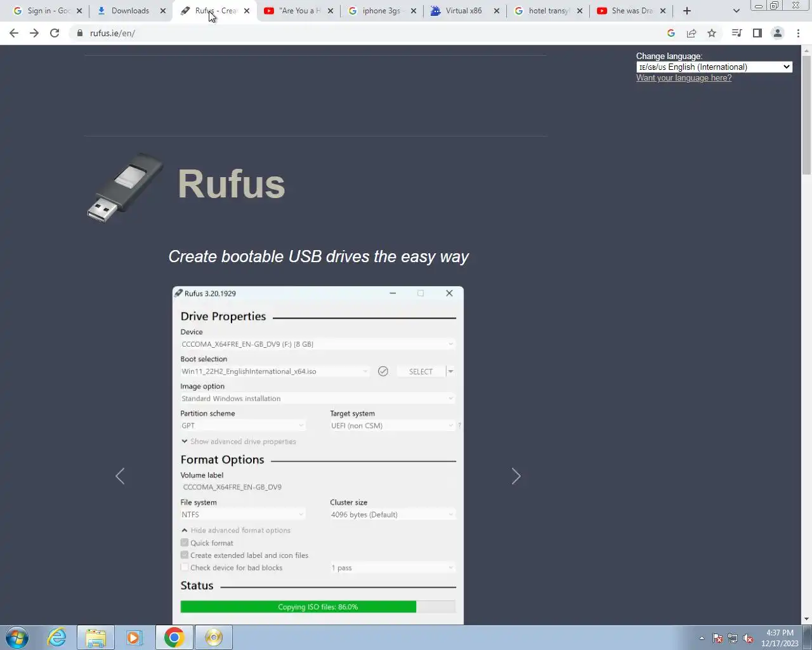Click the Action Center flag in tray
This screenshot has height=650, width=812.
(x=717, y=639)
